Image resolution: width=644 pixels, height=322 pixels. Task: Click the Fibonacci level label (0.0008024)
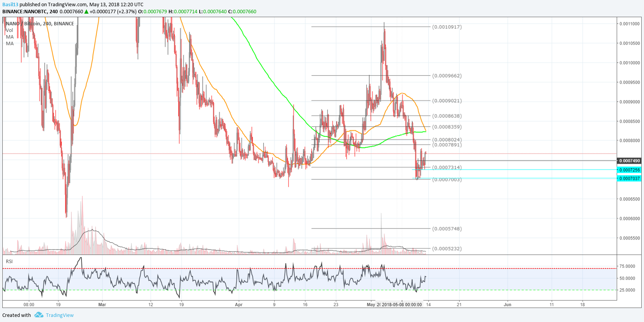[x=447, y=140]
